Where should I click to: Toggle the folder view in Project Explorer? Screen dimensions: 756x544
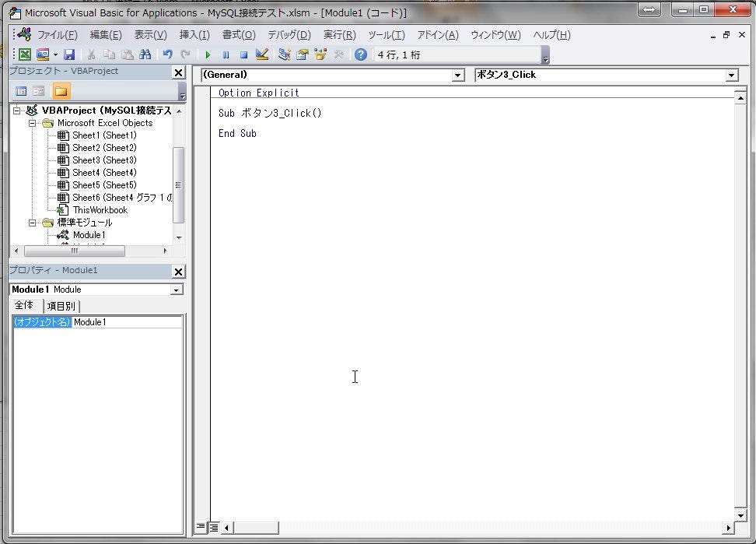coord(61,92)
